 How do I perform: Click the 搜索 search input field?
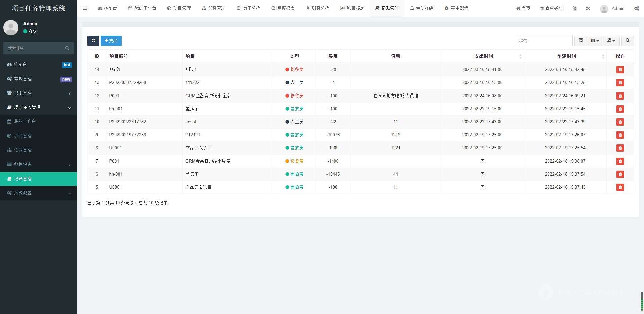[x=543, y=41]
